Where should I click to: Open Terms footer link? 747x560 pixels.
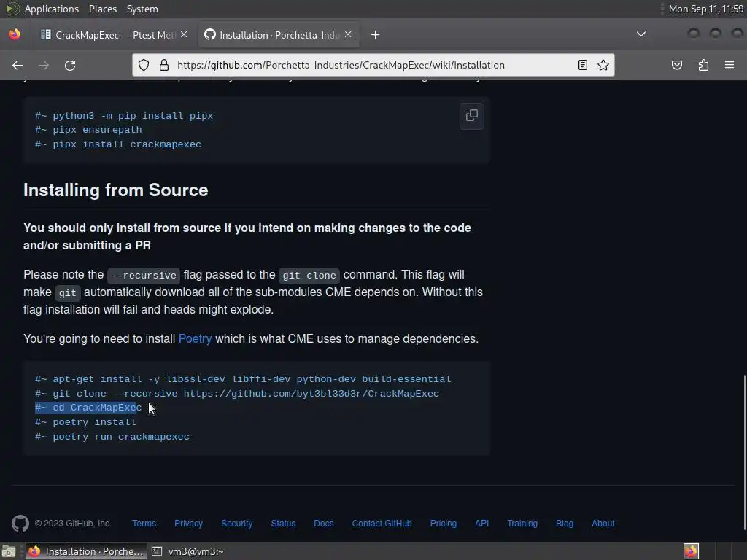tap(144, 524)
